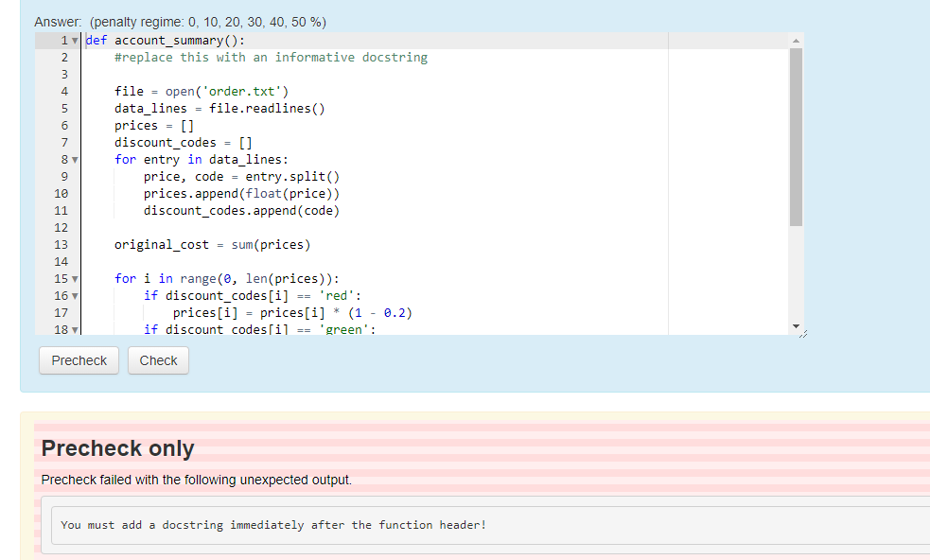Viewport: 930px width, 560px height.
Task: Collapse the green discount if block
Action: coord(73,329)
